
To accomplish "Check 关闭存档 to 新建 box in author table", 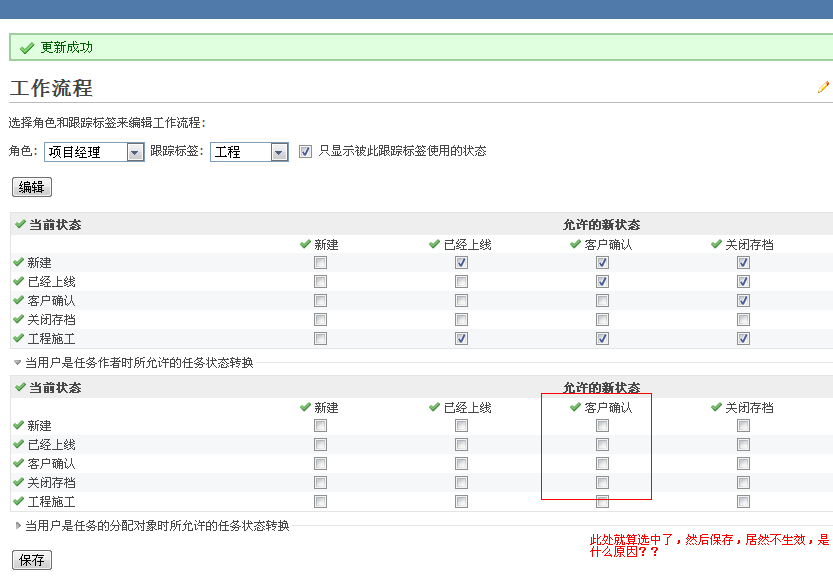I will [x=320, y=482].
